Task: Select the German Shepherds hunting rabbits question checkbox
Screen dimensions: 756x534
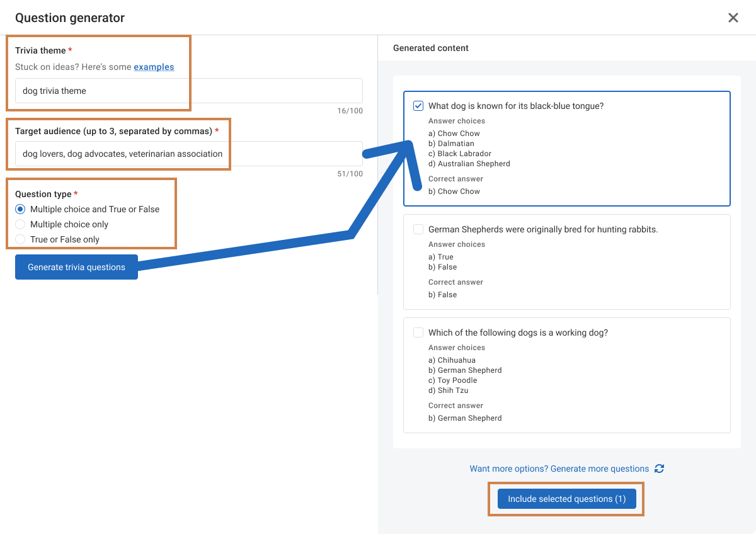Action: pyautogui.click(x=418, y=229)
